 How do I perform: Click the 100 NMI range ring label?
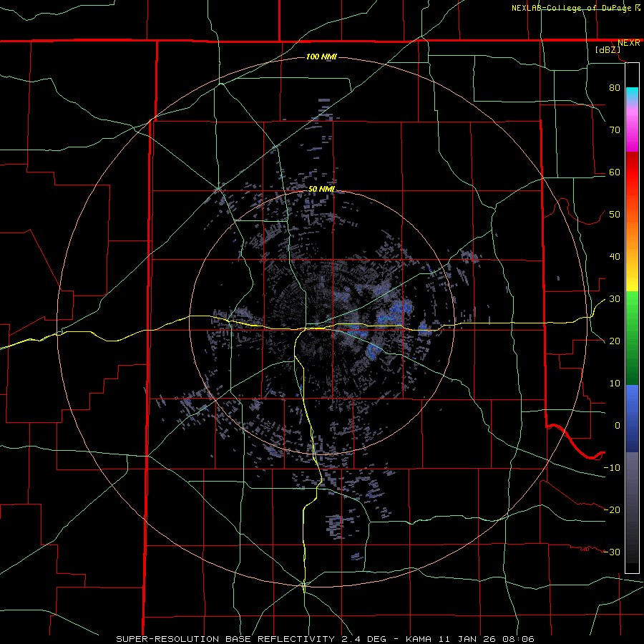(321, 57)
